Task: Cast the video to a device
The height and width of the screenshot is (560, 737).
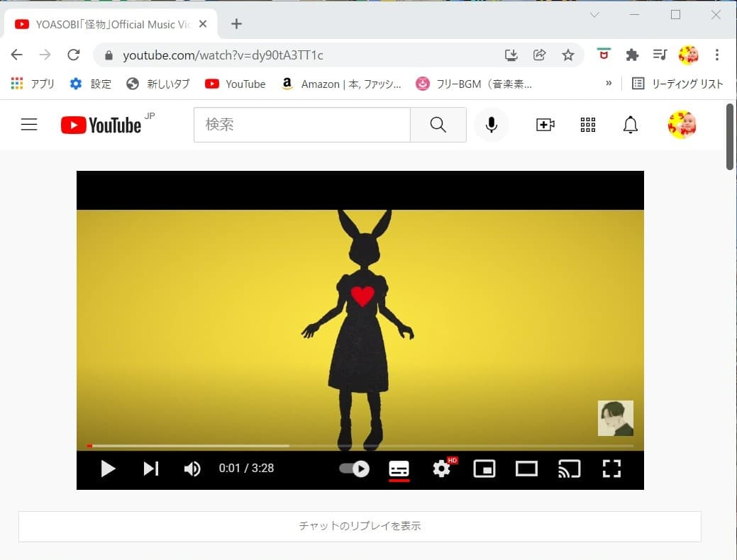Action: 569,469
